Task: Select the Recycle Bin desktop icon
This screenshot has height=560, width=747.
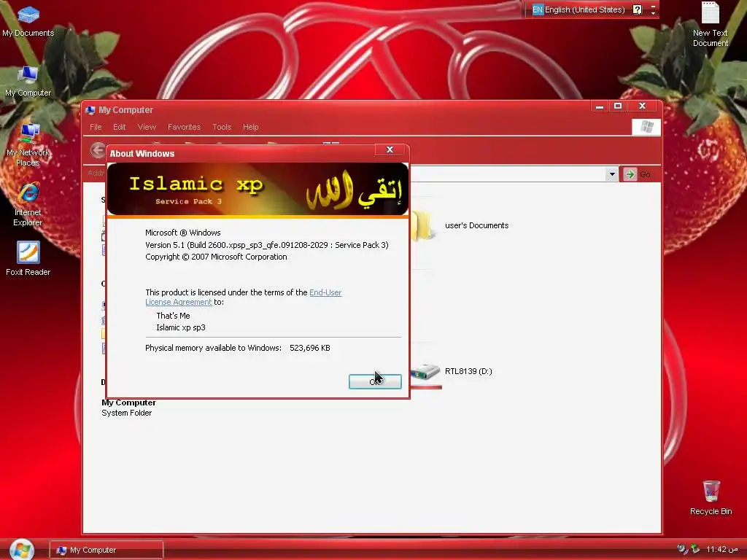Action: [711, 497]
